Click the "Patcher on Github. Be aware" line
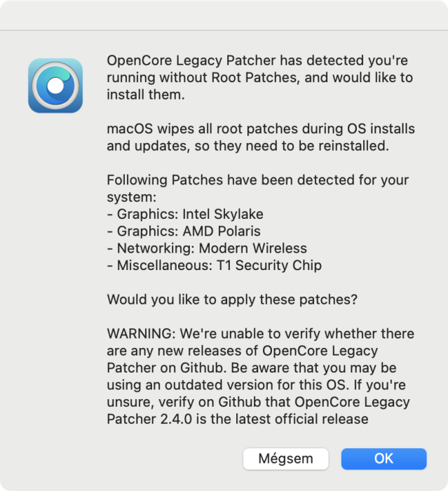This screenshot has width=448, height=491. 252,368
